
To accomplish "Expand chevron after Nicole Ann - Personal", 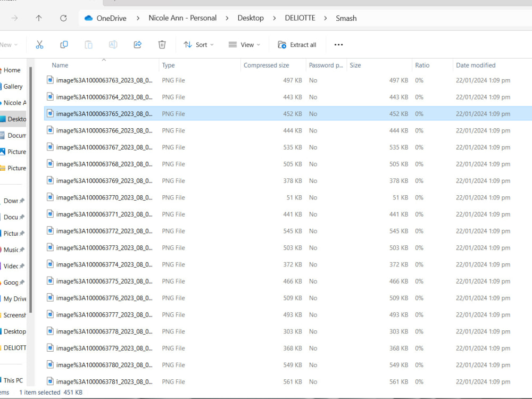I will tap(227, 18).
